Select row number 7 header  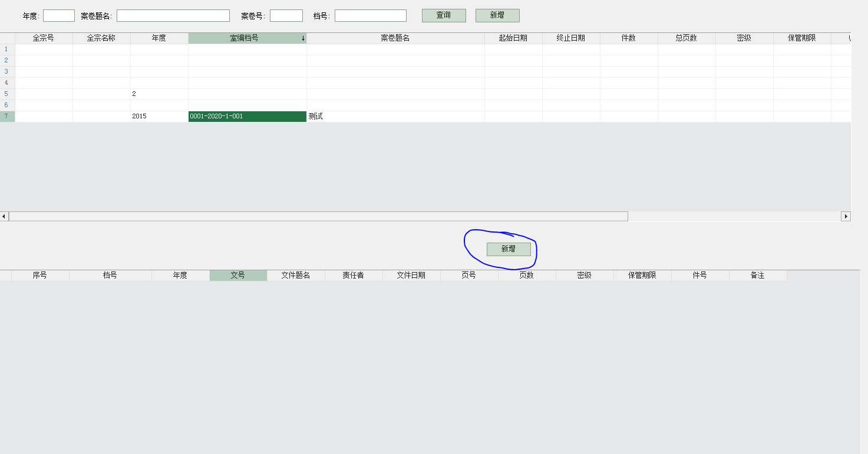coord(7,117)
